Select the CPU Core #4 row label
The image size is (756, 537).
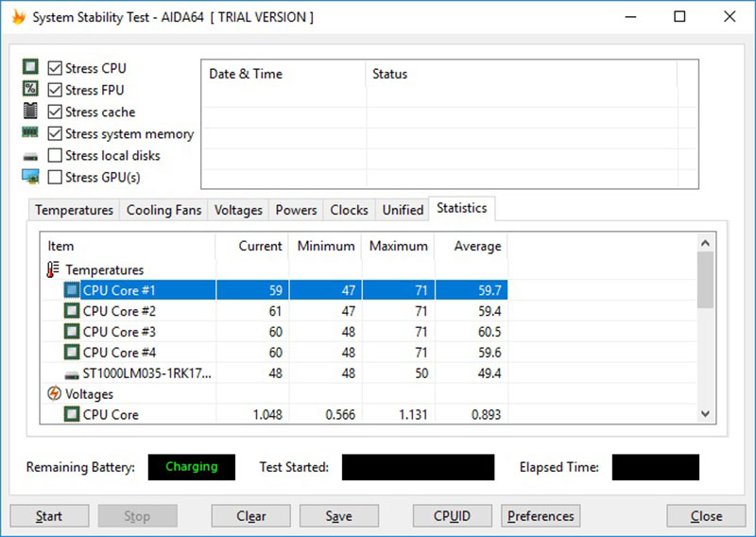pos(119,353)
